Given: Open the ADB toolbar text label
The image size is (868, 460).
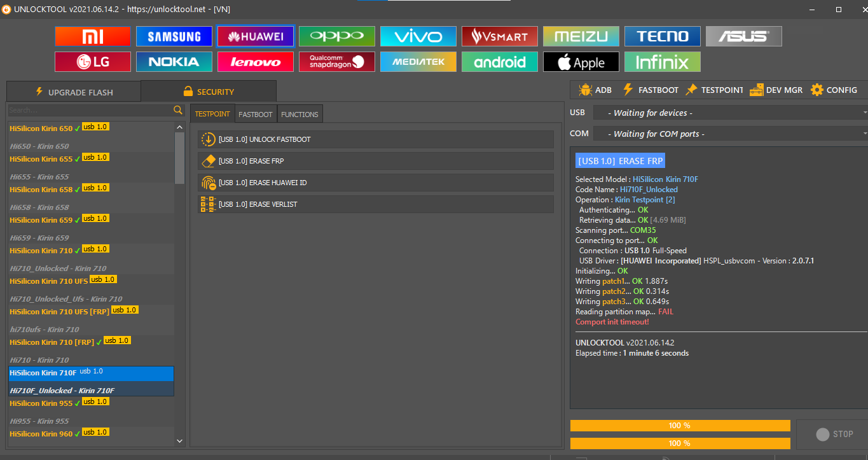Looking at the screenshot, I should click(x=603, y=90).
